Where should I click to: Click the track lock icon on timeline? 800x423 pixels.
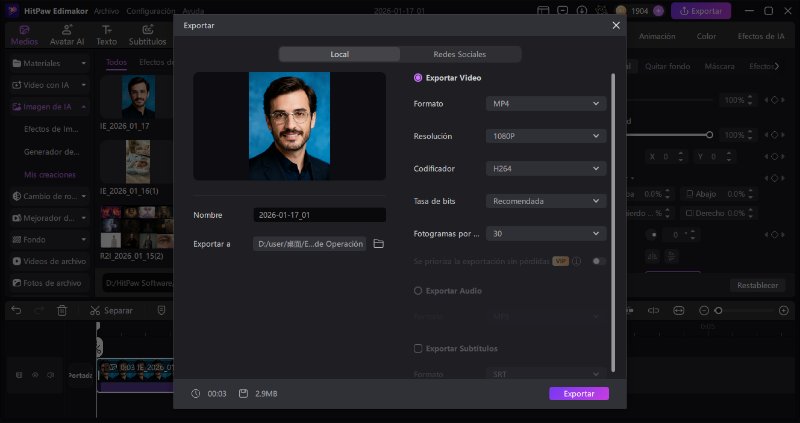(x=19, y=375)
